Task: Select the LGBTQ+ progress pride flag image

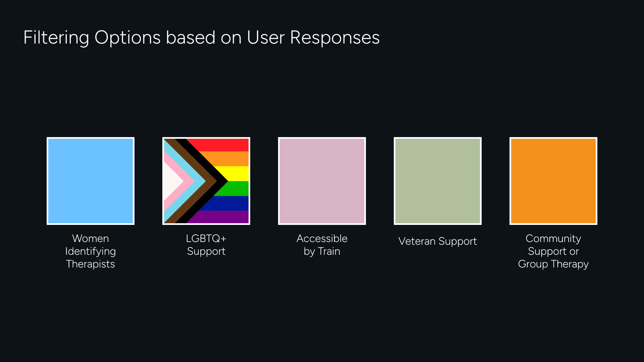Action: click(x=206, y=181)
